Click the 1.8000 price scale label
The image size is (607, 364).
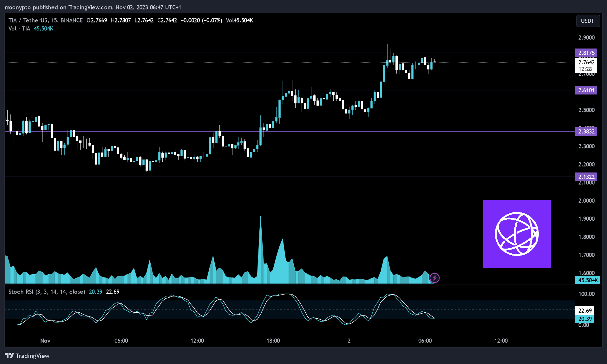tap(586, 237)
